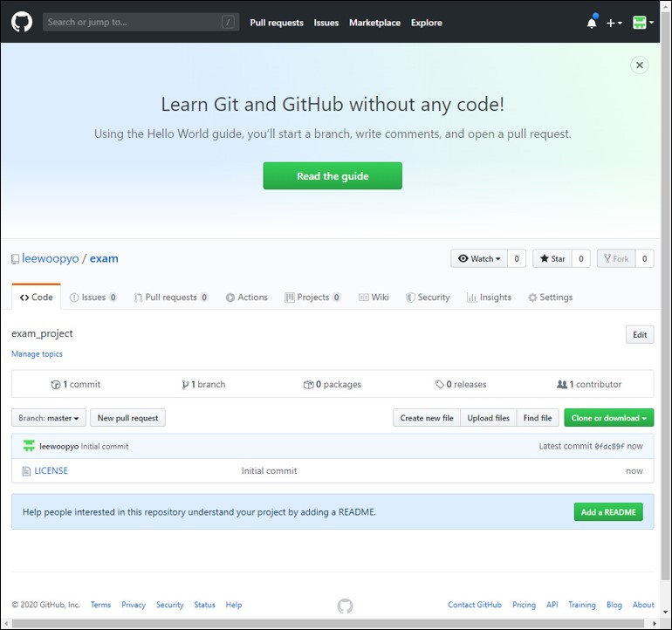Screen dimensions: 672x630
Task: Switch to the Insights tab
Action: point(489,297)
